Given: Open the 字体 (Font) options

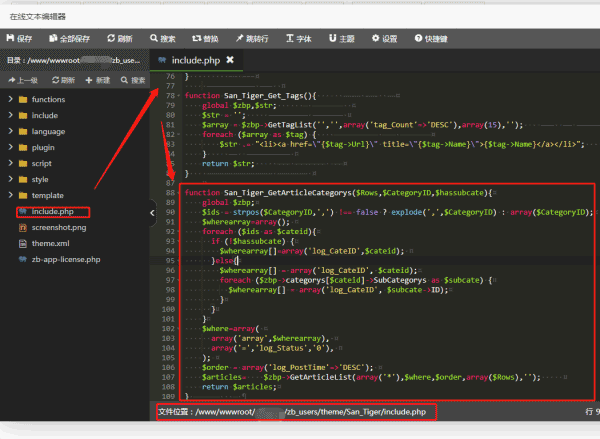Looking at the screenshot, I should point(300,39).
